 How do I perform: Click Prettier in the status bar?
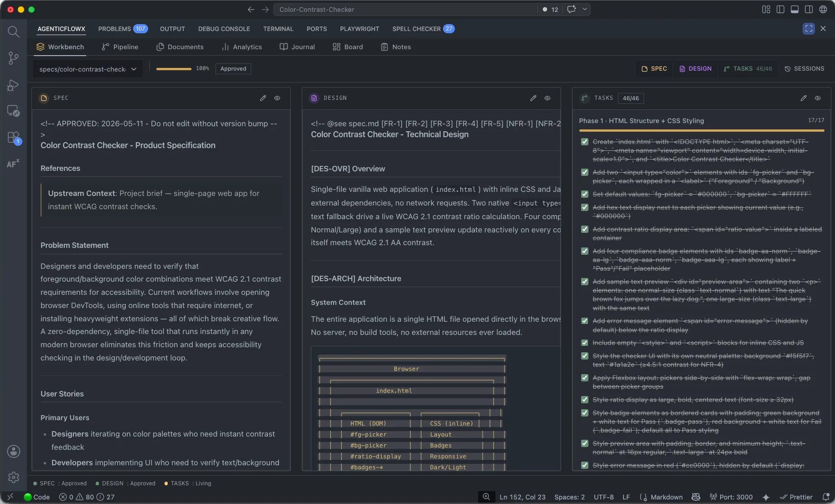796,497
